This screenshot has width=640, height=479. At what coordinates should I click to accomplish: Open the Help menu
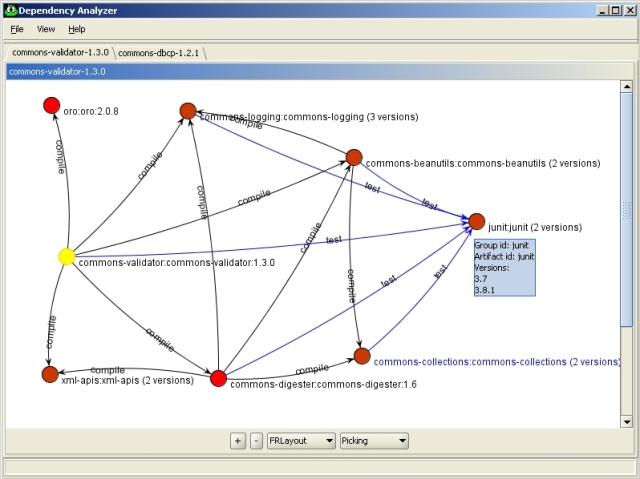[x=77, y=29]
